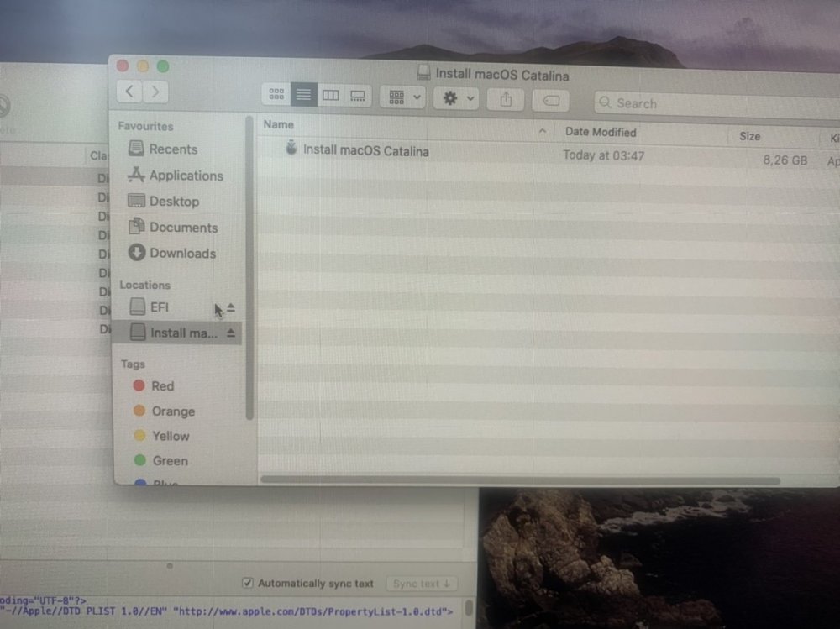Viewport: 840px width, 629px height.
Task: Sort by Date Modified column
Action: 601,132
